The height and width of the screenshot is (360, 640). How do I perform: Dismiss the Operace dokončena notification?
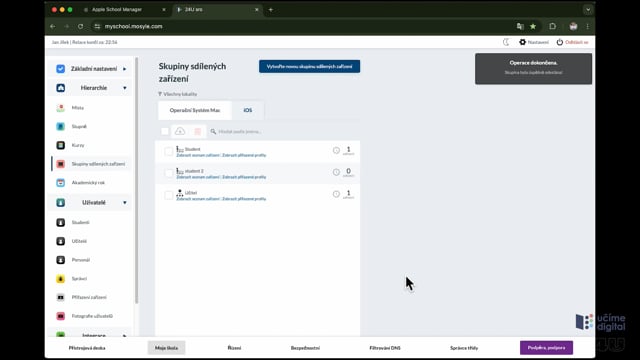[x=533, y=69]
